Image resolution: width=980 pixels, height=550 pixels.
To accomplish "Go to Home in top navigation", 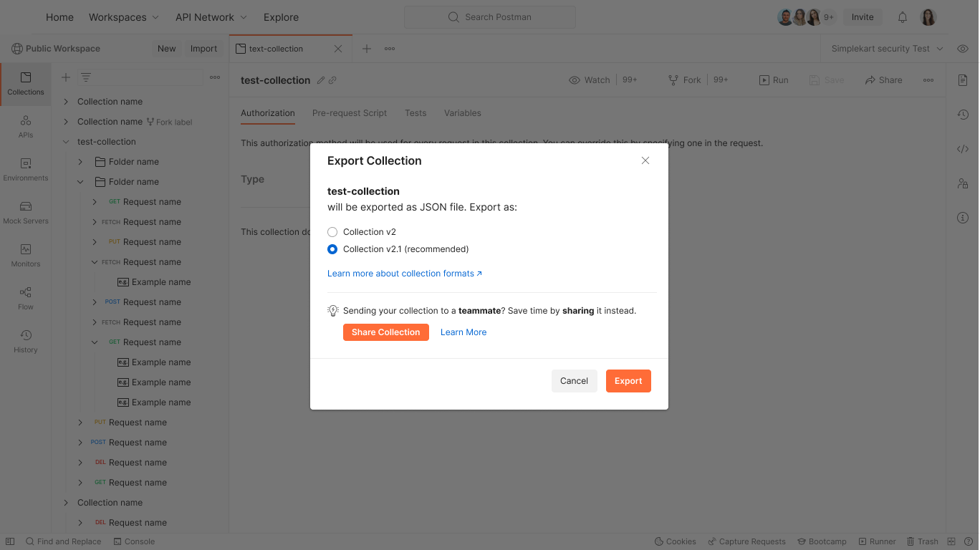I will pos(59,17).
